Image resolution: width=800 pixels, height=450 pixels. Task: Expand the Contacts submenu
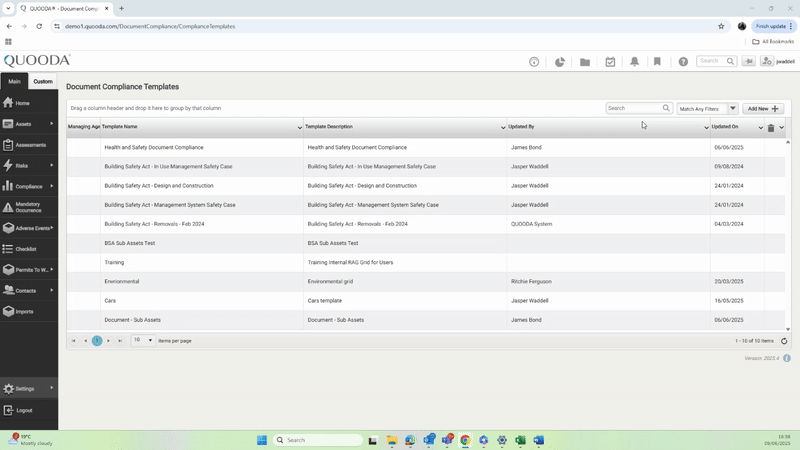click(x=52, y=290)
